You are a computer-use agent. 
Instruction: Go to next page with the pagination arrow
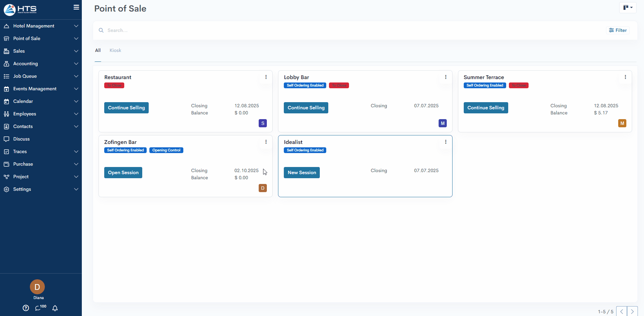tap(632, 311)
